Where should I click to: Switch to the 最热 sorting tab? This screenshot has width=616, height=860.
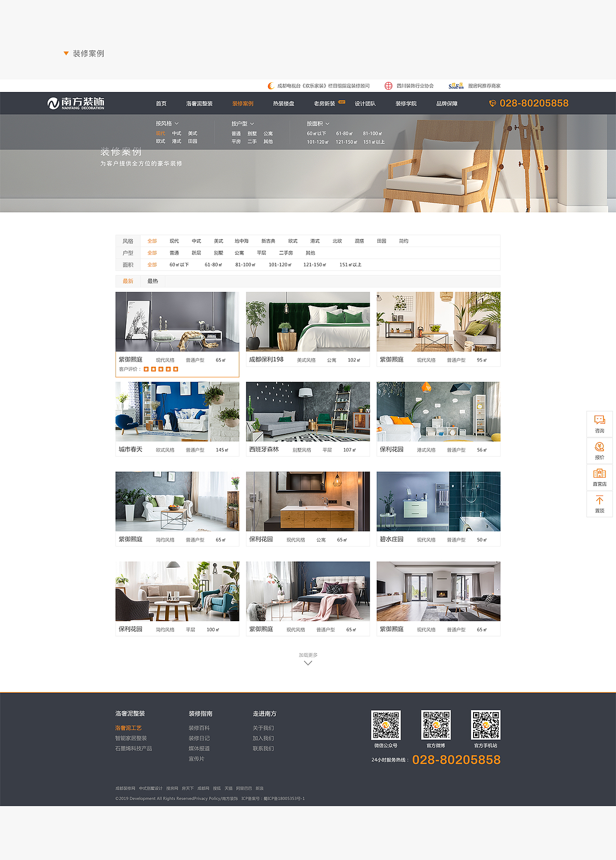tap(153, 281)
